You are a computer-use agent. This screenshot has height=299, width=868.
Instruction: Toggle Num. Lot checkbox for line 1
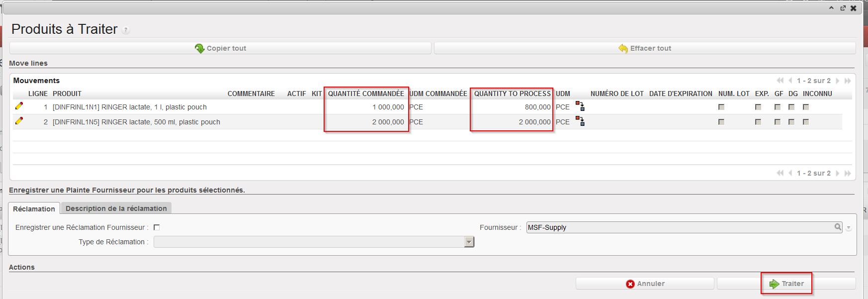[x=721, y=107]
